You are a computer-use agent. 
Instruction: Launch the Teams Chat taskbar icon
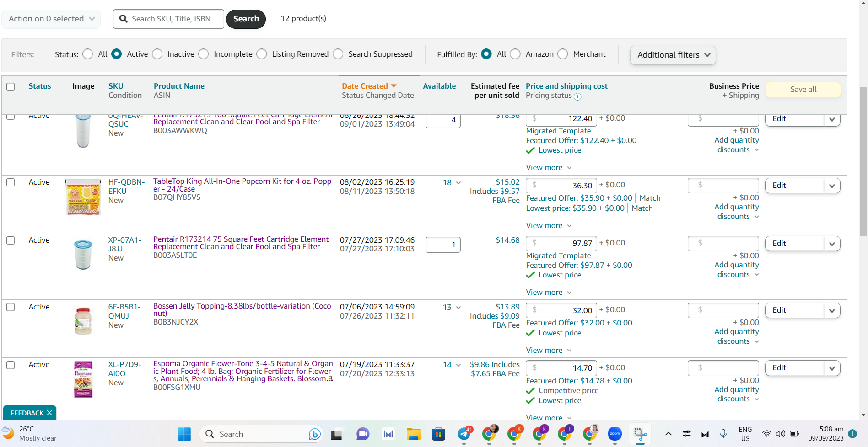(363, 434)
